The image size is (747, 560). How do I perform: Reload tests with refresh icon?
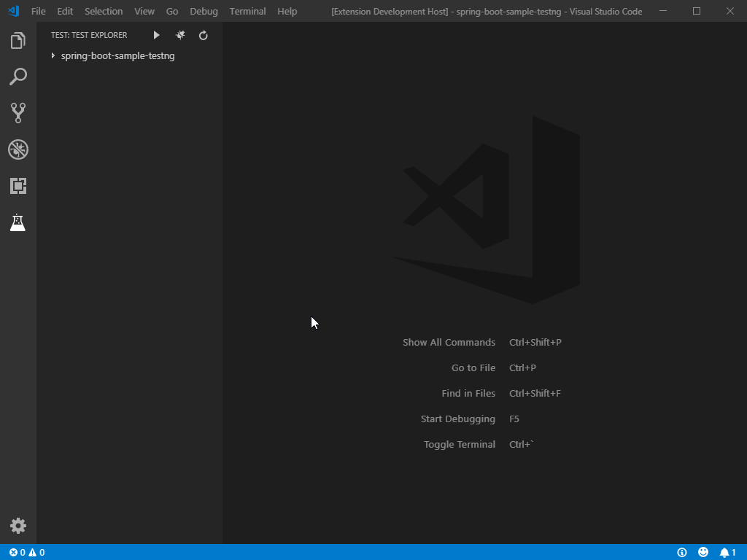click(204, 35)
